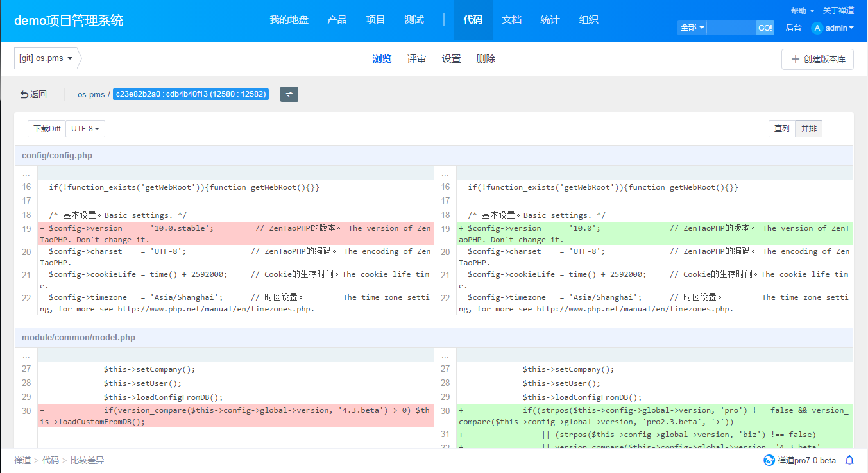Switch to 直列 inline diff view
The image size is (868, 473).
[x=782, y=129]
